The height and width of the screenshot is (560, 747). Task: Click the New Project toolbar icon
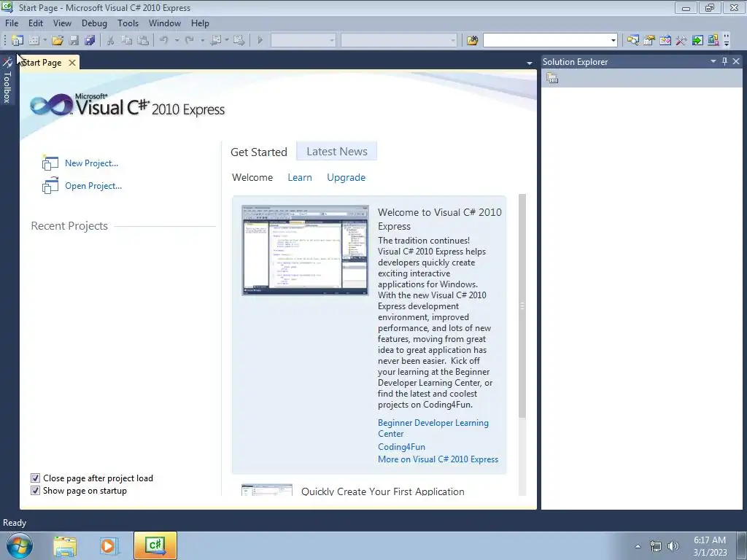[18, 41]
